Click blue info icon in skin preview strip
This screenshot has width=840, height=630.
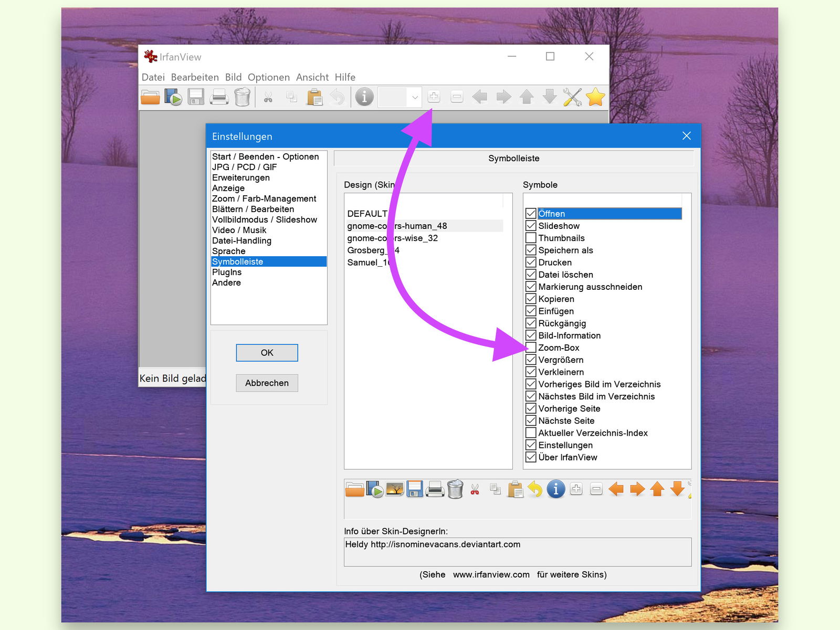coord(556,489)
